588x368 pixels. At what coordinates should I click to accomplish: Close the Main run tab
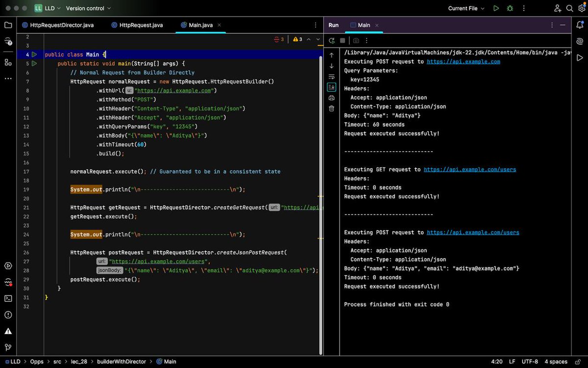[377, 25]
